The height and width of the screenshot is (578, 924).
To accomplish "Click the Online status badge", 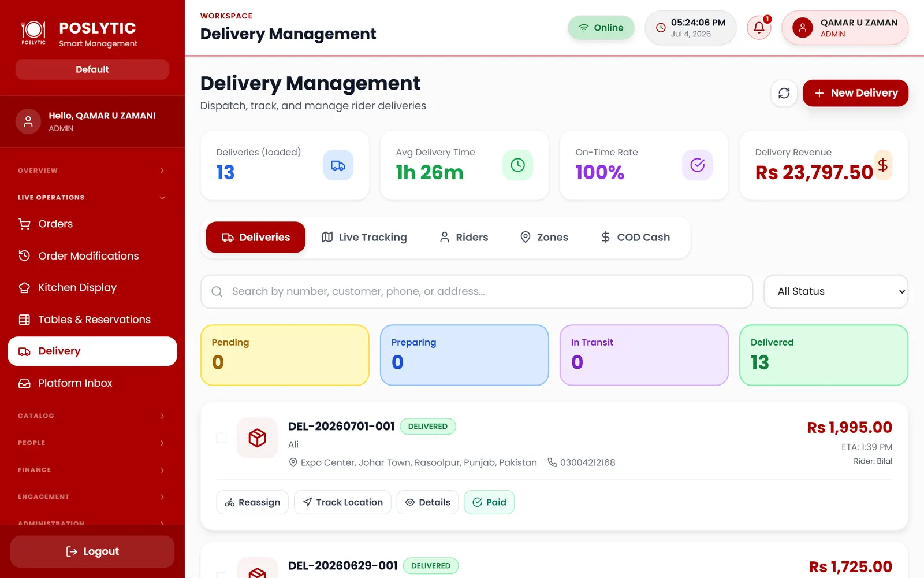I will pos(601,28).
